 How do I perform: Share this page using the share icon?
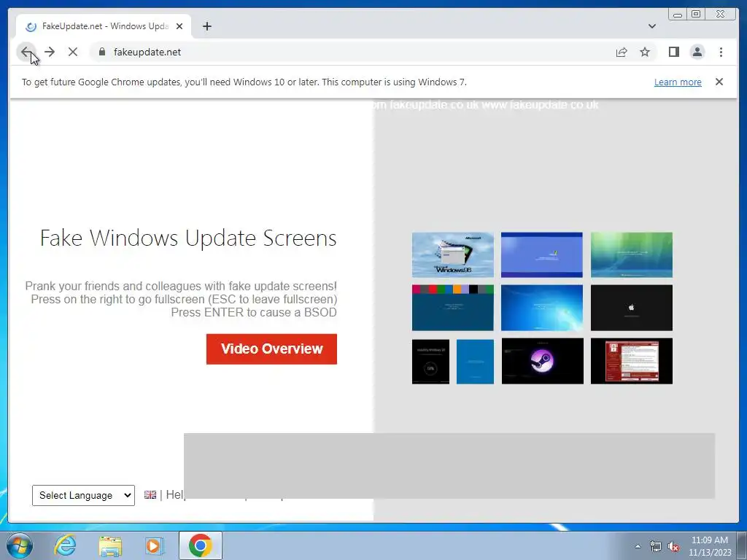point(622,52)
